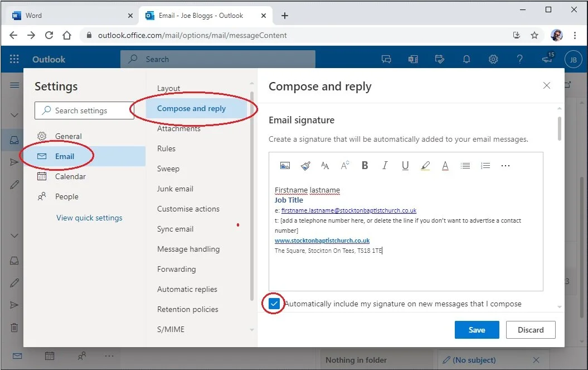Toggle bold formatting in signature

pyautogui.click(x=365, y=166)
